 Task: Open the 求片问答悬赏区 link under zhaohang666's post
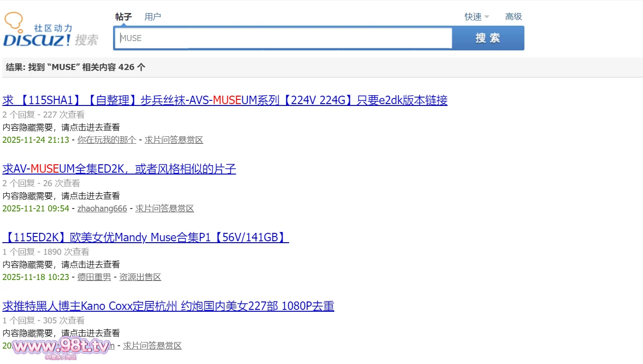(164, 208)
